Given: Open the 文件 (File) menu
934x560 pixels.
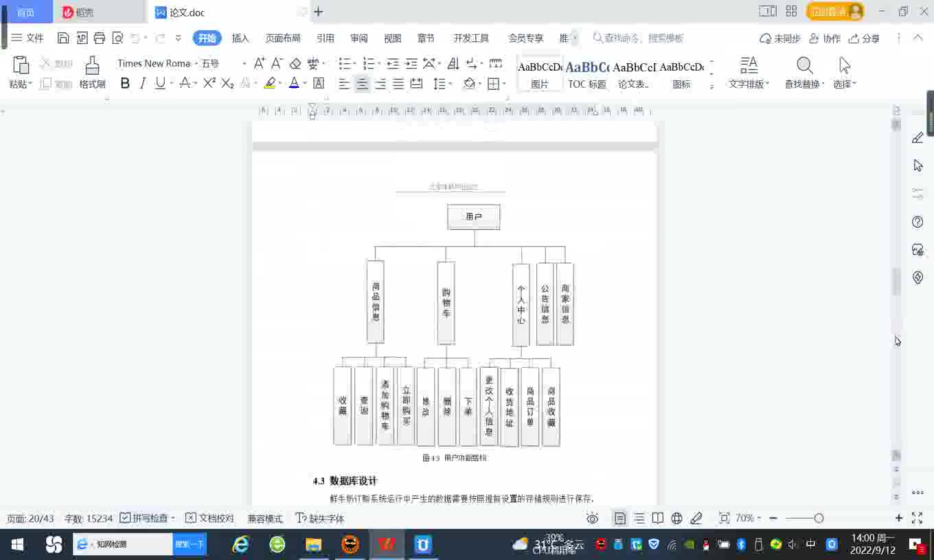Looking at the screenshot, I should (27, 38).
